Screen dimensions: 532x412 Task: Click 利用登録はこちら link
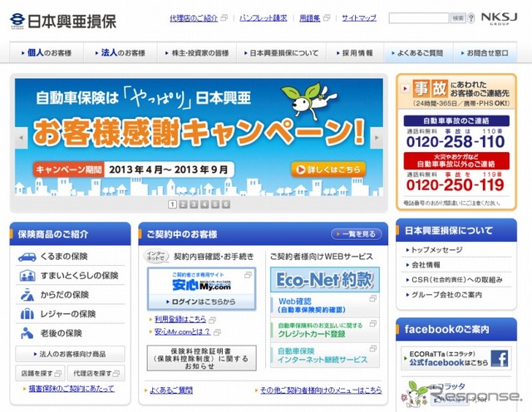[x=180, y=319]
